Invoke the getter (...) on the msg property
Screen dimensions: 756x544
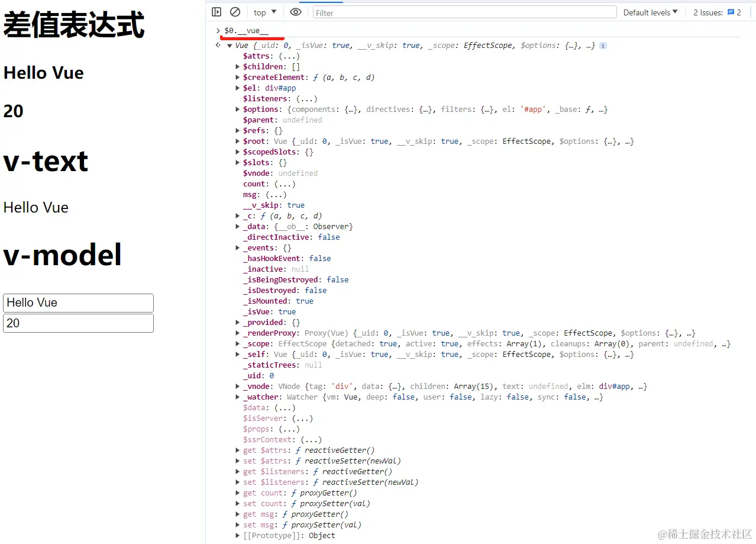(x=276, y=195)
